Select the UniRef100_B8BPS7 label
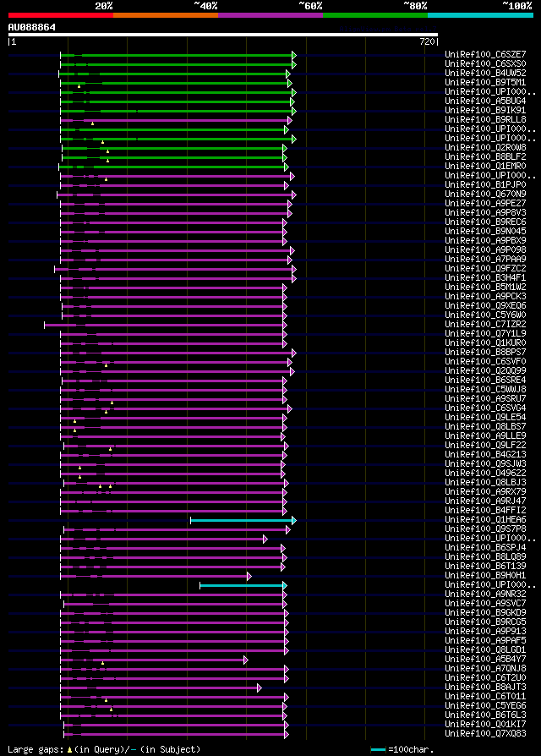541x756 pixels. coord(485,353)
